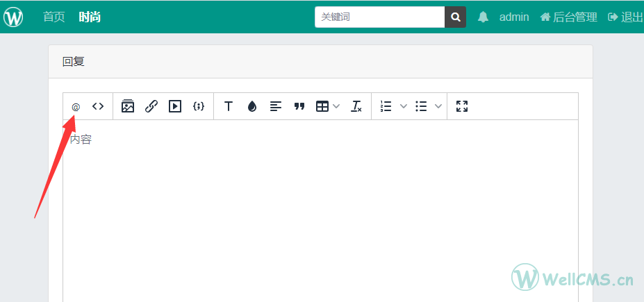
Task: Click the search magnifier button
Action: [x=456, y=17]
